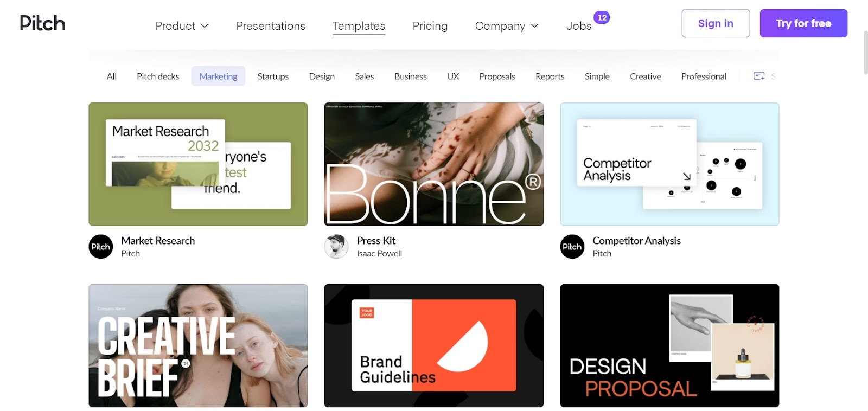Go to the Presentations page
The image size is (868, 411).
pyautogui.click(x=271, y=26)
